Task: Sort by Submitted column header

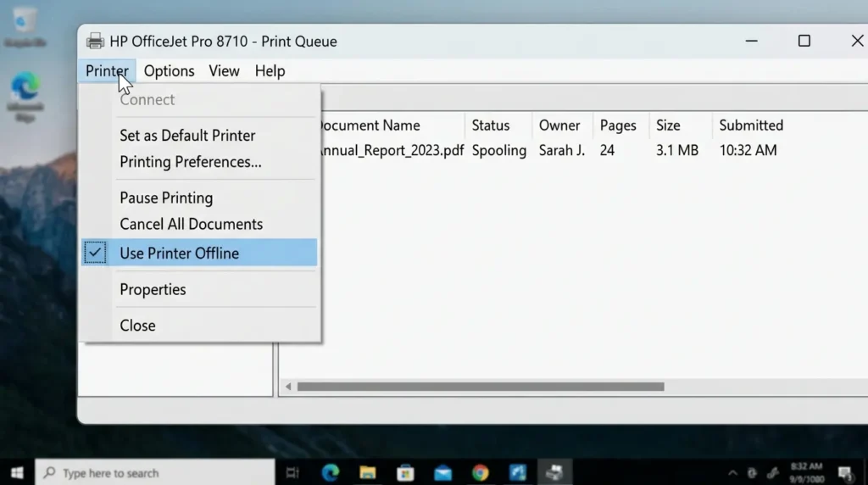Action: [x=751, y=125]
